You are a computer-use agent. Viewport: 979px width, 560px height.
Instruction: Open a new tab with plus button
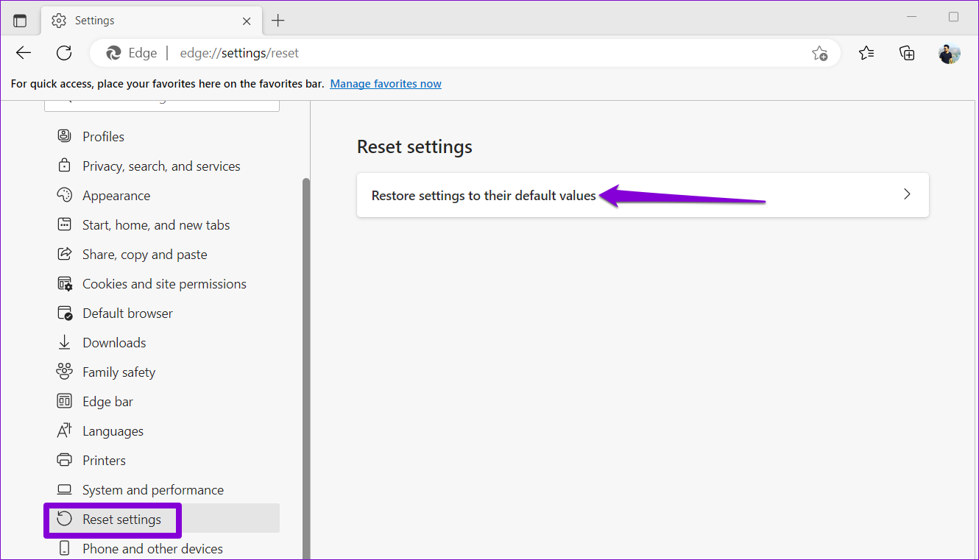278,21
